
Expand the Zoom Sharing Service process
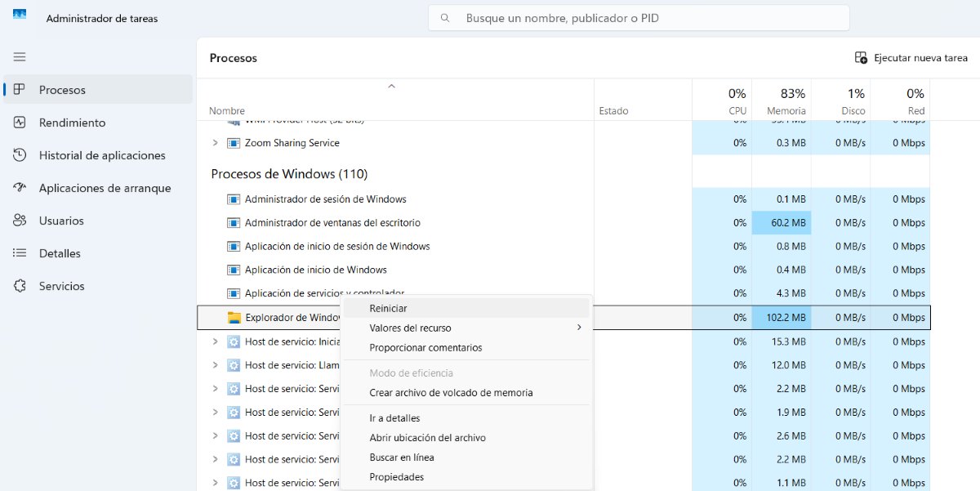pyautogui.click(x=216, y=143)
